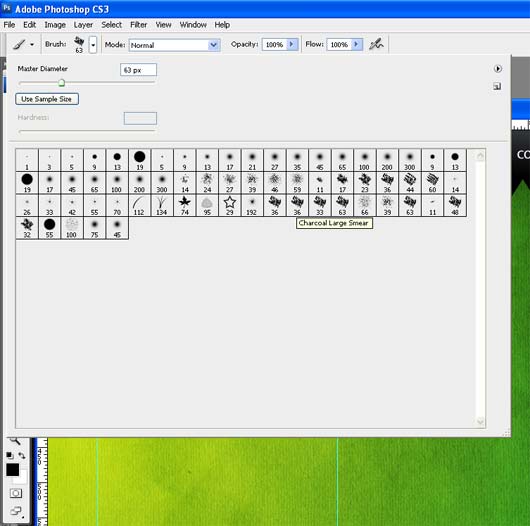Open the Flow slider arrow

357,44
